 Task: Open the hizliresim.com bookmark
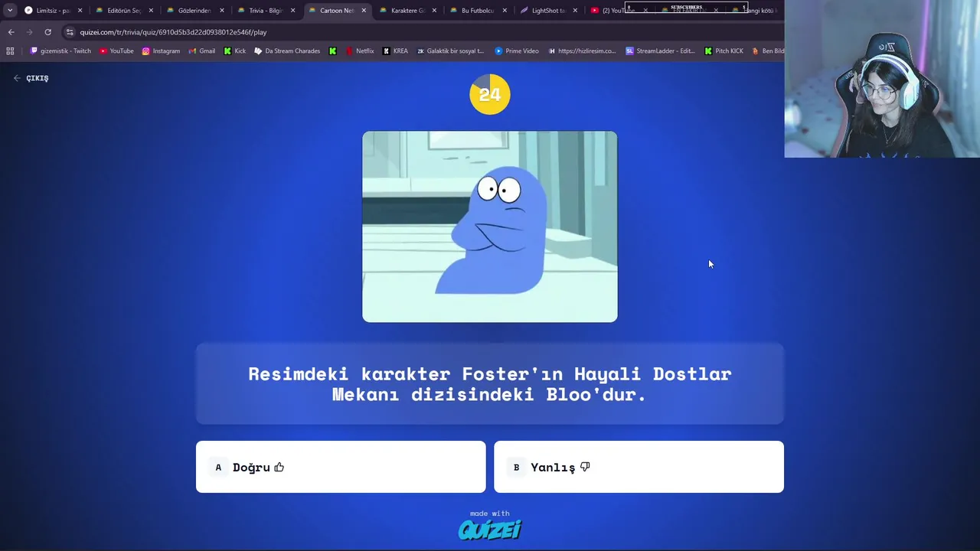582,51
